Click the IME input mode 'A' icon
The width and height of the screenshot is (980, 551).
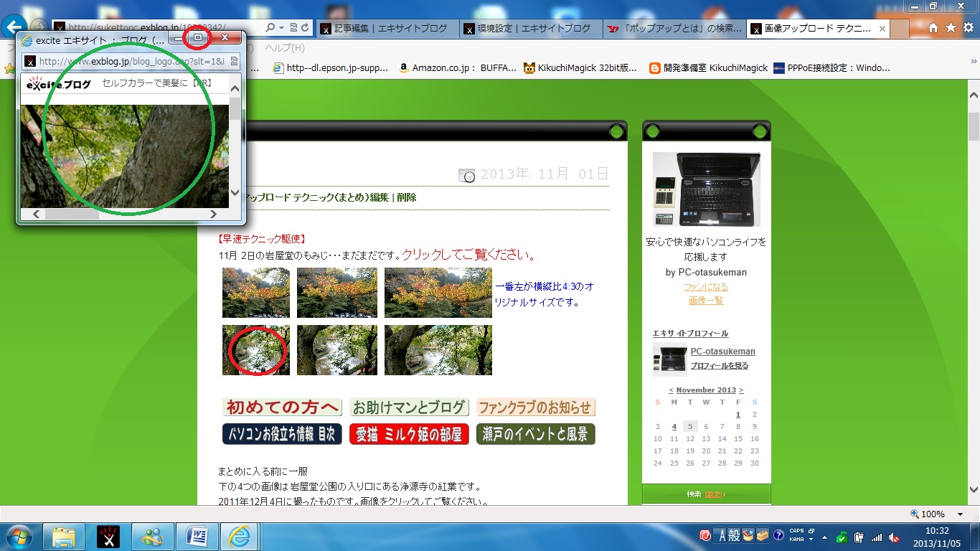pos(722,535)
